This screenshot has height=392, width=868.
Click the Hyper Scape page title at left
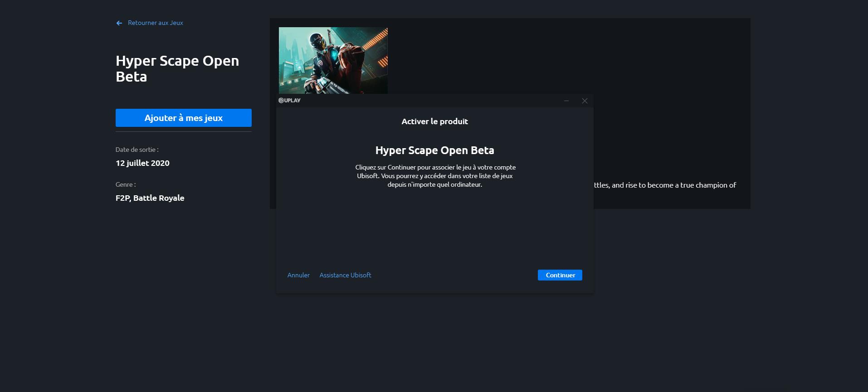177,68
